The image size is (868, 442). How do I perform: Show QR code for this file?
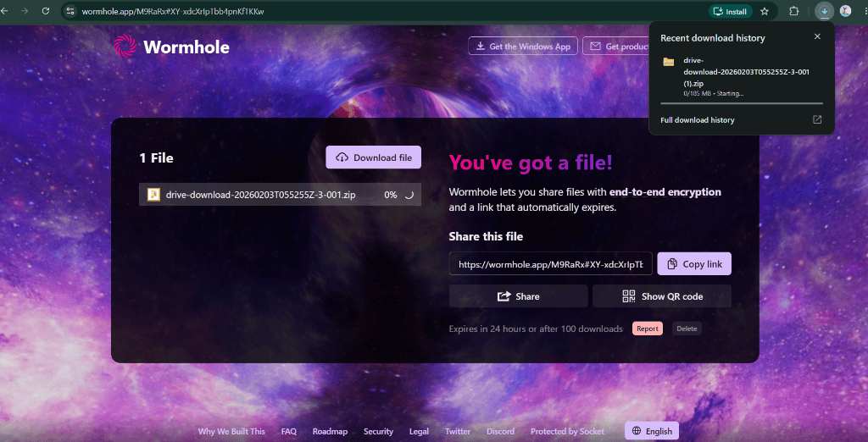pos(662,296)
